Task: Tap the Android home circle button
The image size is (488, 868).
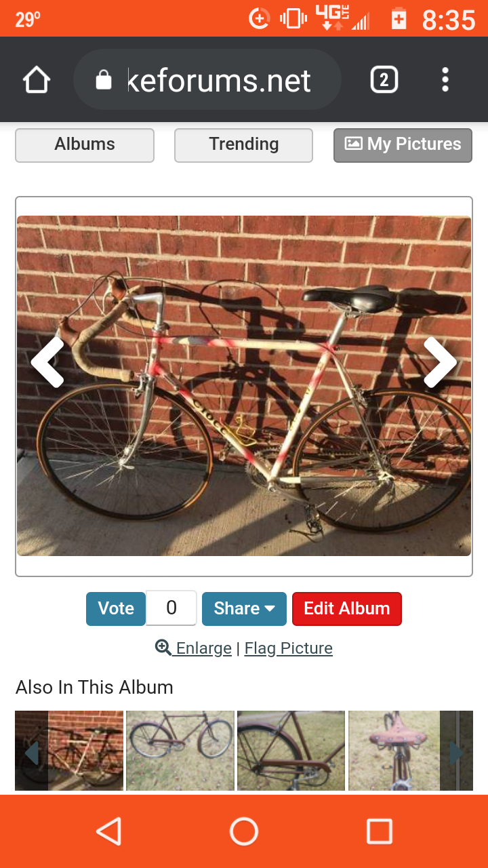Action: point(244,831)
